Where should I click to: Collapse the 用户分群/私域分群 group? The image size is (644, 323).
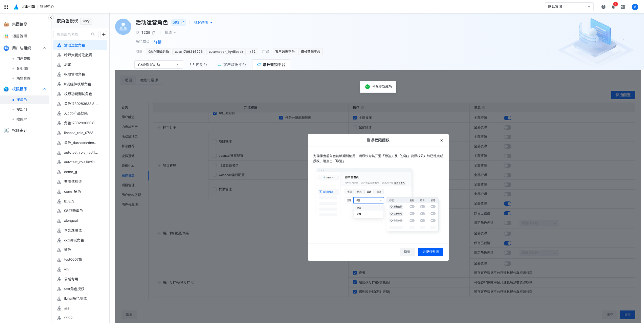click(159, 282)
